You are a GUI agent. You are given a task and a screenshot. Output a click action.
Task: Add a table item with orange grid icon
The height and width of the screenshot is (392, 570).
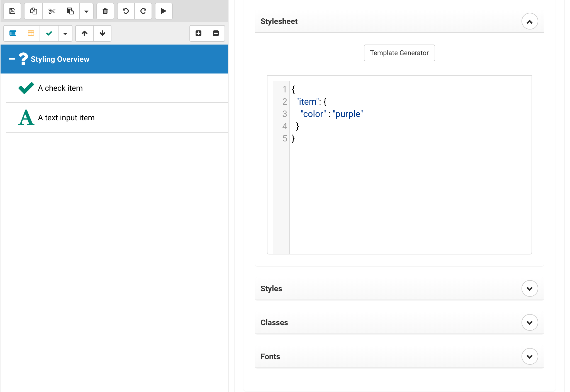[x=31, y=33]
